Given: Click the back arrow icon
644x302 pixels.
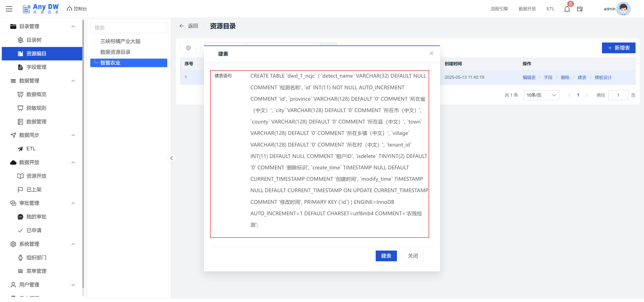Looking at the screenshot, I should tap(182, 26).
